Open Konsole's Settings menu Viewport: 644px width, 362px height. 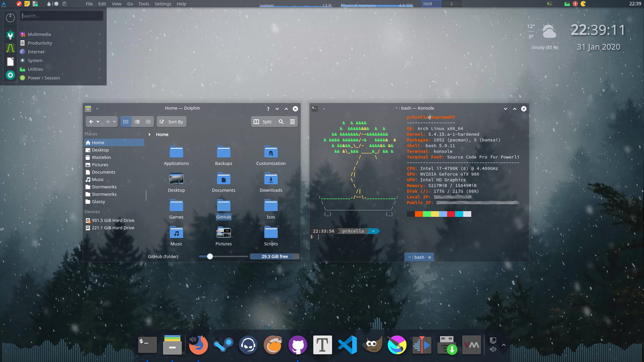pos(163,4)
